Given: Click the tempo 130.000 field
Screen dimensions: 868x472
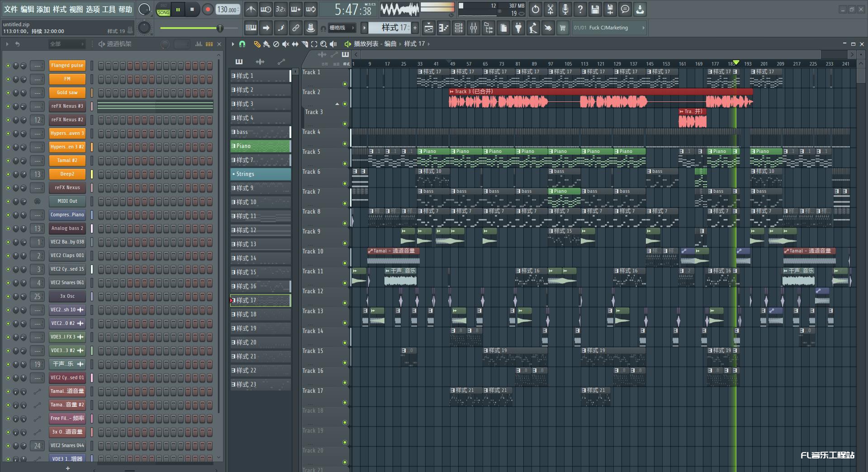Looking at the screenshot, I should click(228, 10).
